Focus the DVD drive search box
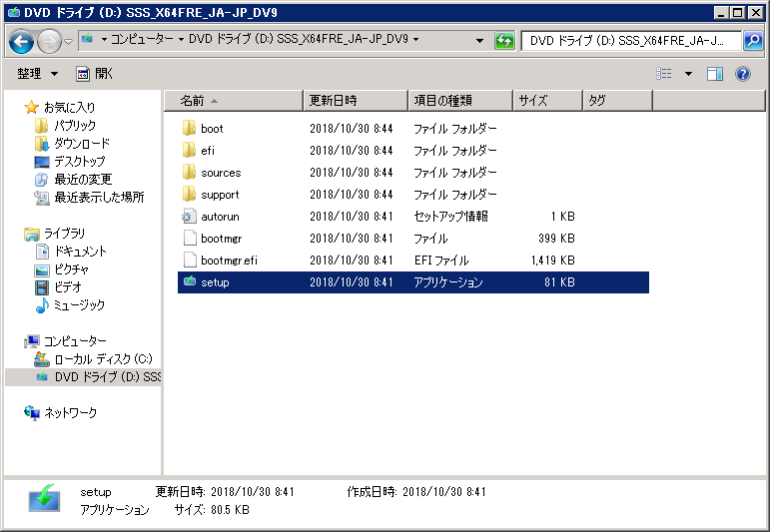This screenshot has width=770, height=532. click(x=631, y=41)
